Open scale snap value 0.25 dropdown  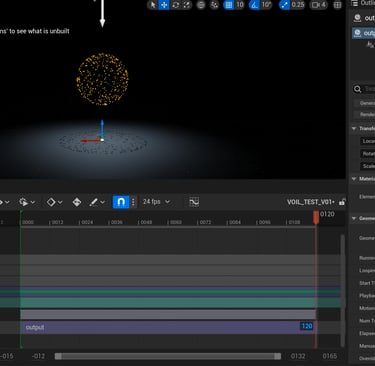[298, 5]
